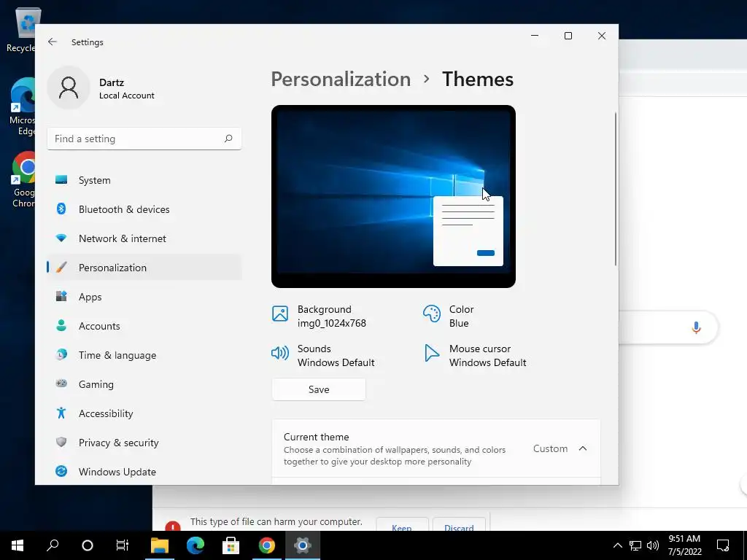Open Task View on the taskbar
This screenshot has height=560, width=747.
click(x=123, y=545)
